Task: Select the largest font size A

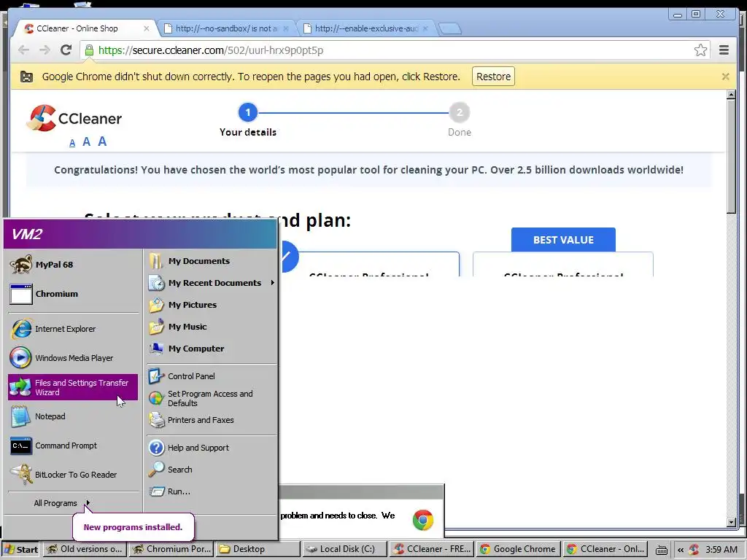Action: click(x=102, y=141)
